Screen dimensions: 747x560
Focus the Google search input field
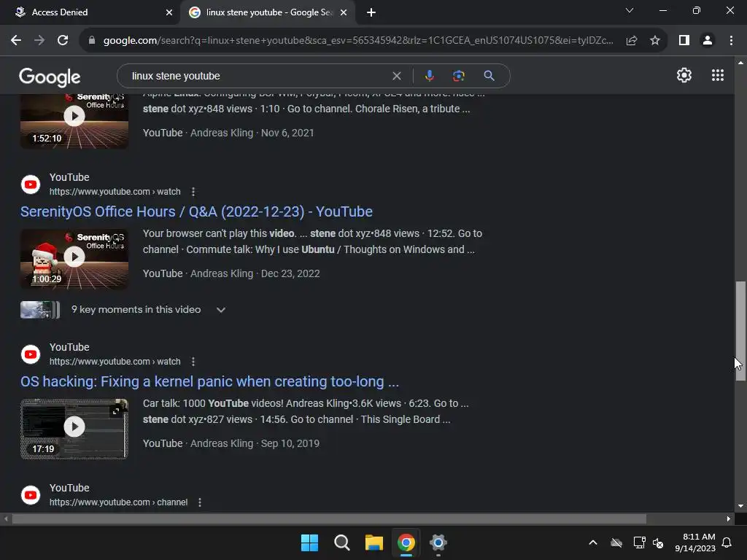coord(258,76)
